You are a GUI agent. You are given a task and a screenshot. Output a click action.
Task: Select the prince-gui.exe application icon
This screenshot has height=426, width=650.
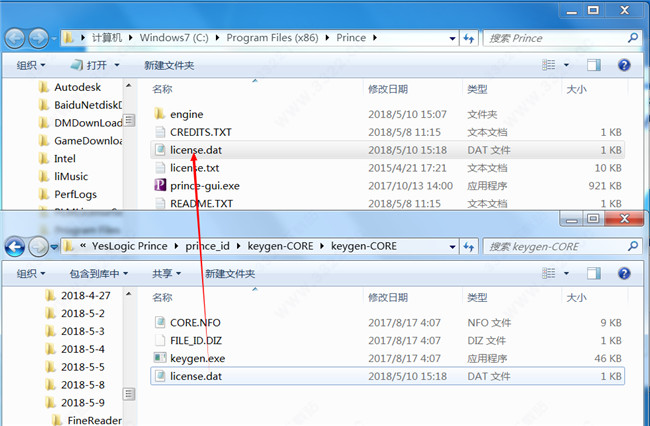tap(160, 185)
